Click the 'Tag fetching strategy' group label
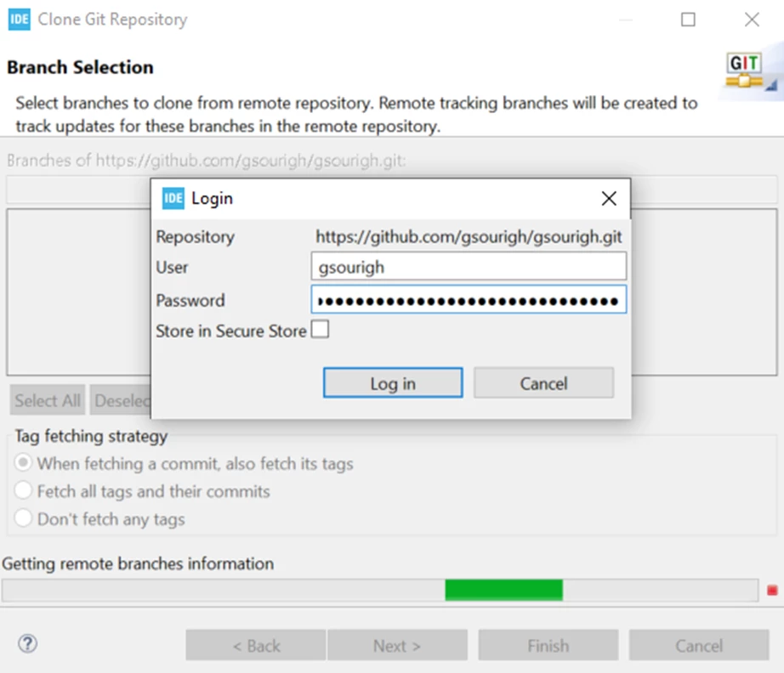 (91, 436)
